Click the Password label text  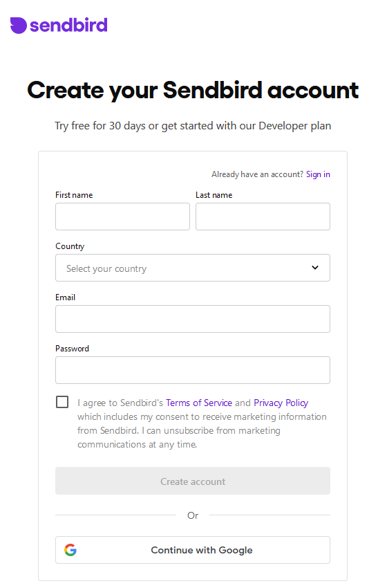(x=72, y=349)
